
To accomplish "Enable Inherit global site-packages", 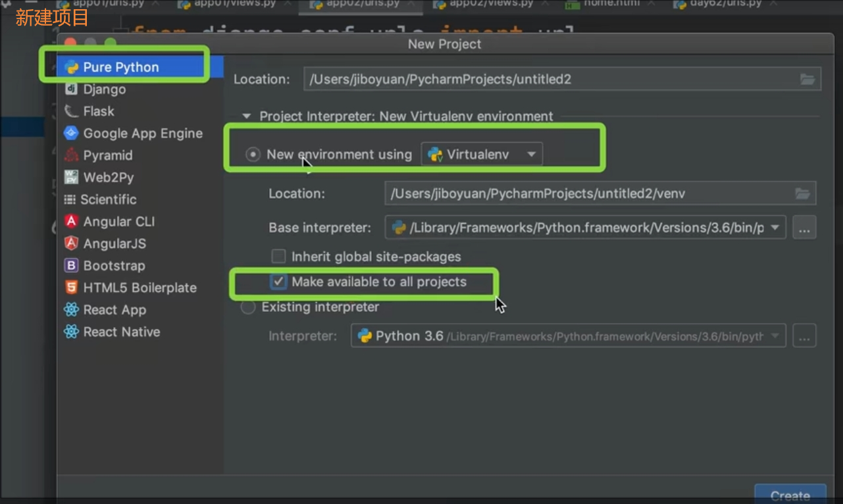I will click(279, 257).
